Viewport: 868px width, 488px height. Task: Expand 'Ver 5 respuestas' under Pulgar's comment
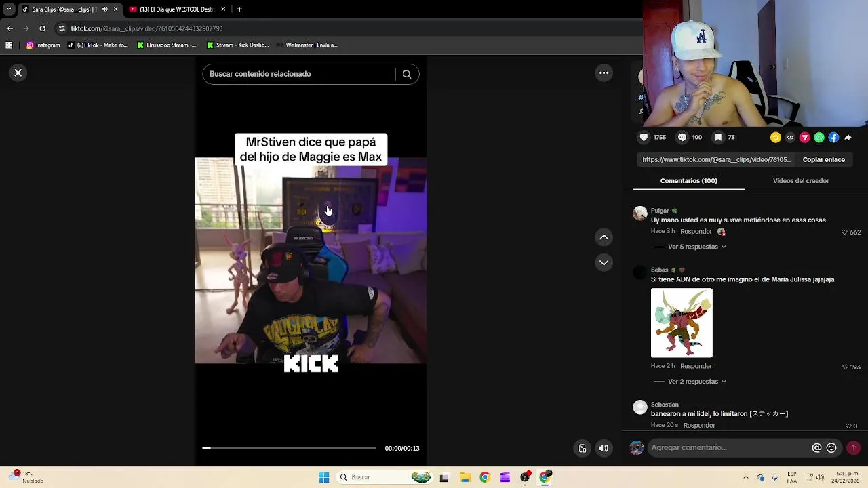tap(697, 247)
